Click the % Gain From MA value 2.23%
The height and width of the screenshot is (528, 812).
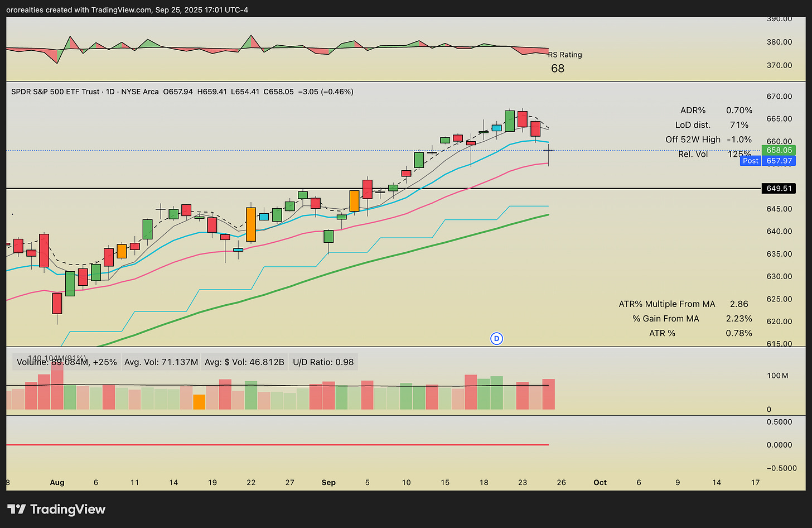tap(739, 319)
